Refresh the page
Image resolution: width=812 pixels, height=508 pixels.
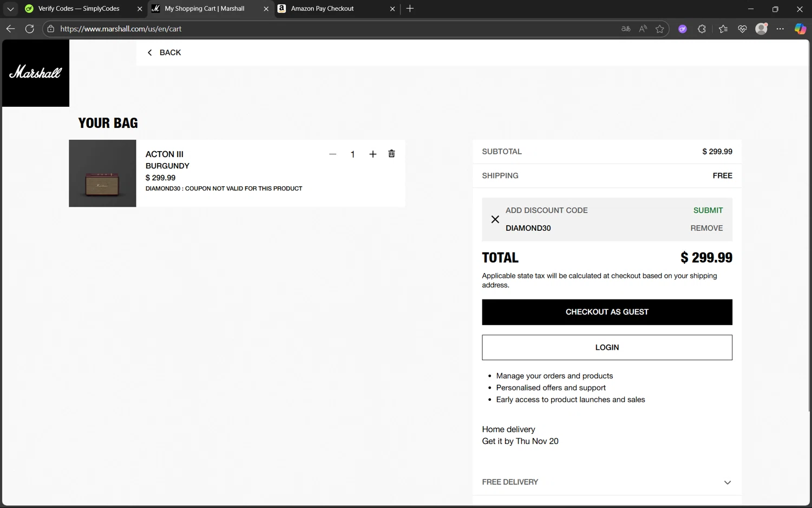tap(30, 29)
